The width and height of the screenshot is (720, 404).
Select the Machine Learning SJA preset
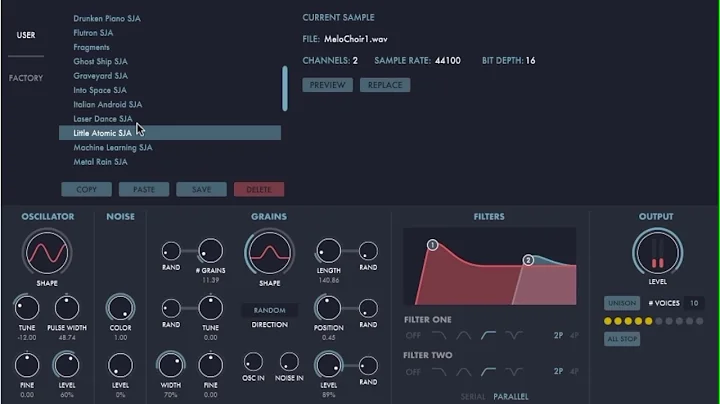point(113,147)
